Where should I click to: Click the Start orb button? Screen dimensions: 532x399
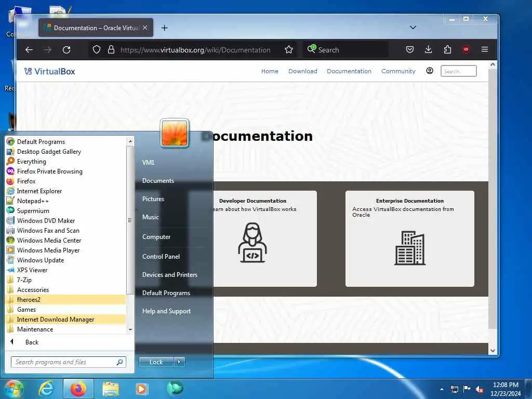pos(13,389)
